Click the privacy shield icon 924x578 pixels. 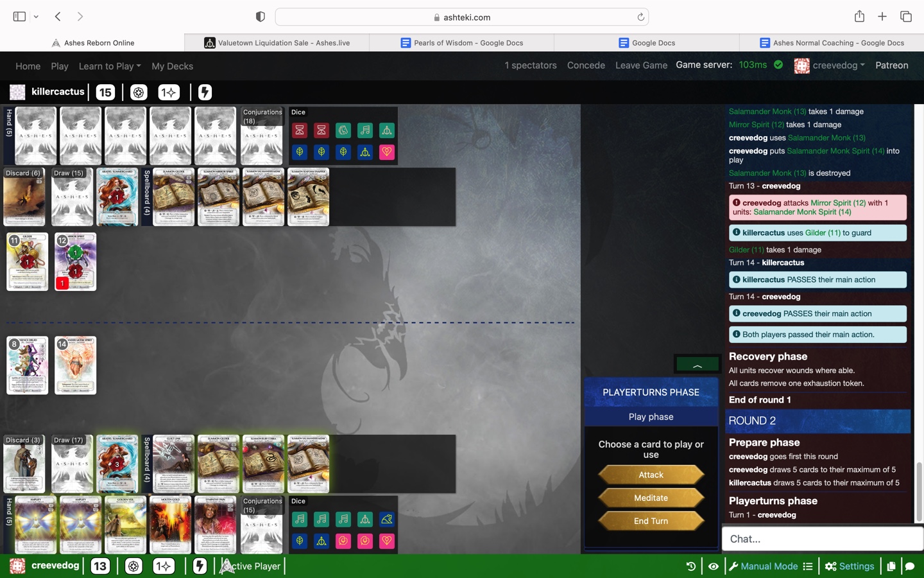pos(260,17)
